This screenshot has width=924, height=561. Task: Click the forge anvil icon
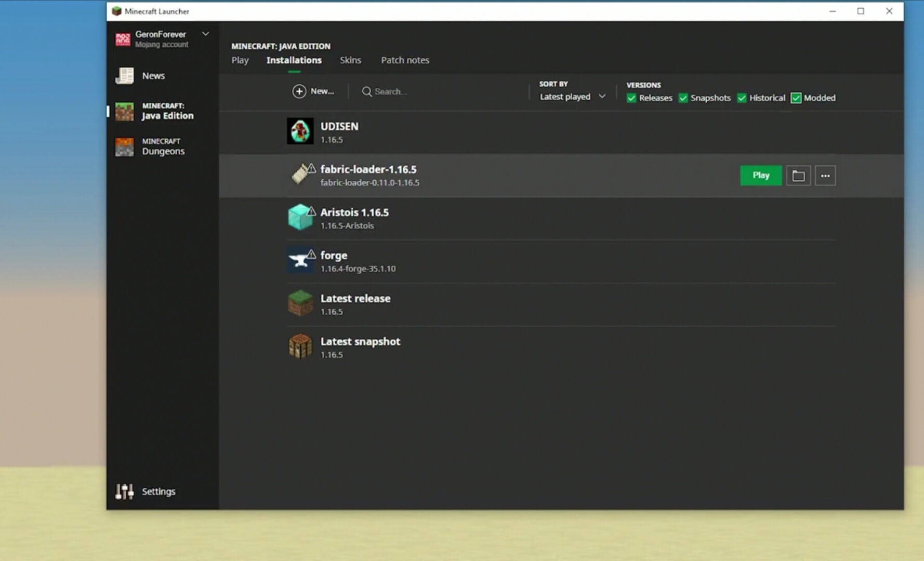point(300,260)
